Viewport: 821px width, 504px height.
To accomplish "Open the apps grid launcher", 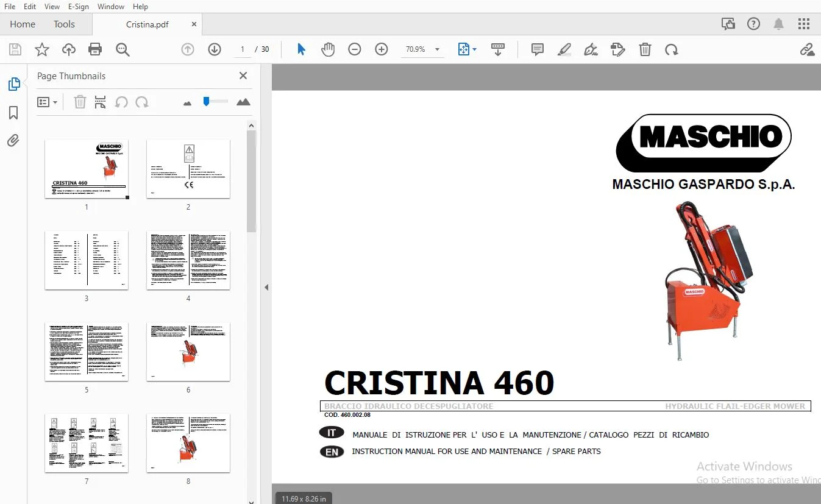I will pyautogui.click(x=804, y=24).
